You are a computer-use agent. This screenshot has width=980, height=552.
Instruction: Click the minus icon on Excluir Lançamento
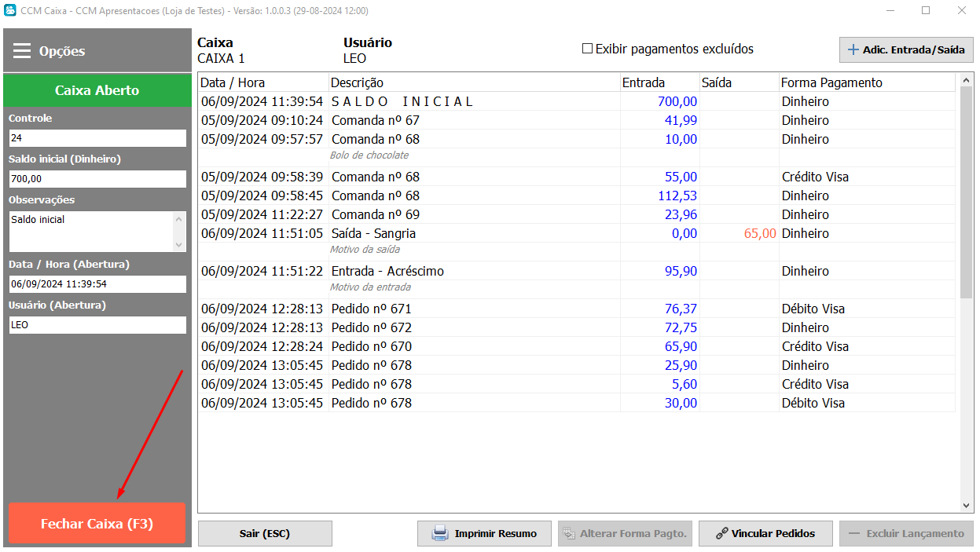pyautogui.click(x=853, y=534)
